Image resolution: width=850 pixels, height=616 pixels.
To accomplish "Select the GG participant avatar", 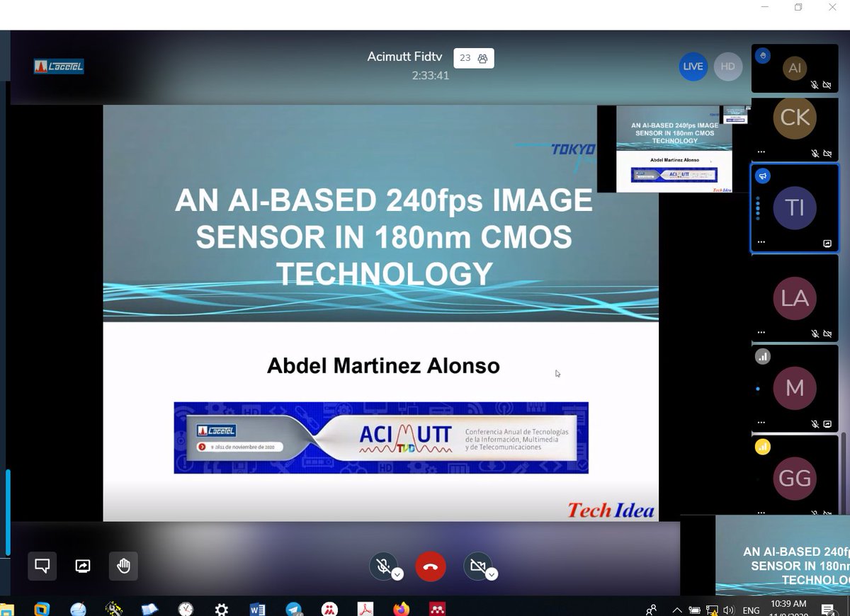I will 795,478.
